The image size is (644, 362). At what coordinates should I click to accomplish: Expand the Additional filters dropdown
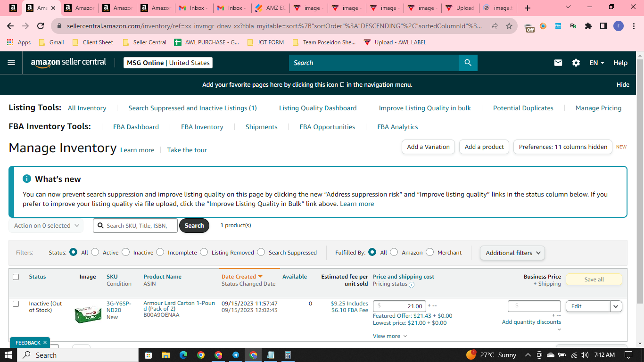coord(512,253)
